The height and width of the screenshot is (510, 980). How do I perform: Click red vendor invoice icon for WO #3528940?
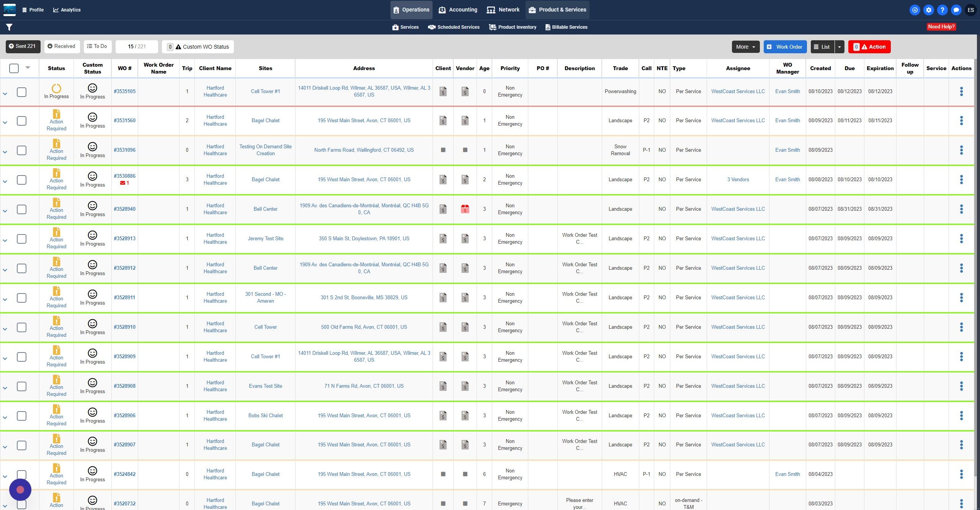(x=465, y=209)
